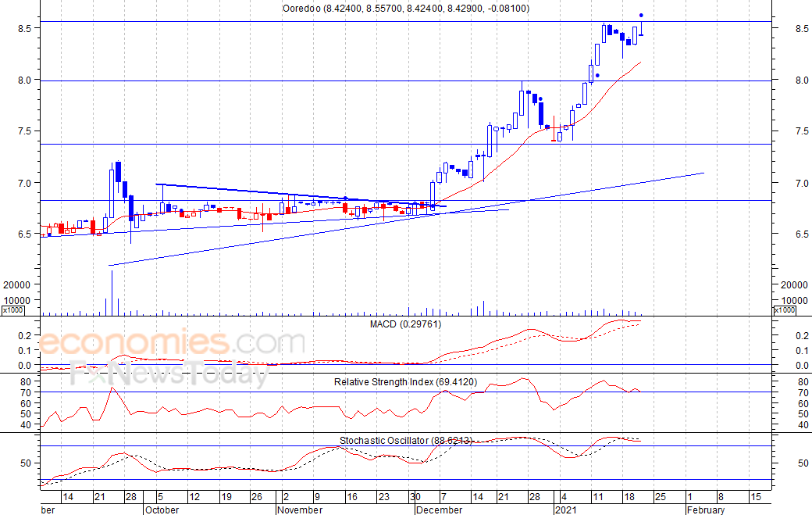Select the December month label on the time axis

tap(439, 510)
